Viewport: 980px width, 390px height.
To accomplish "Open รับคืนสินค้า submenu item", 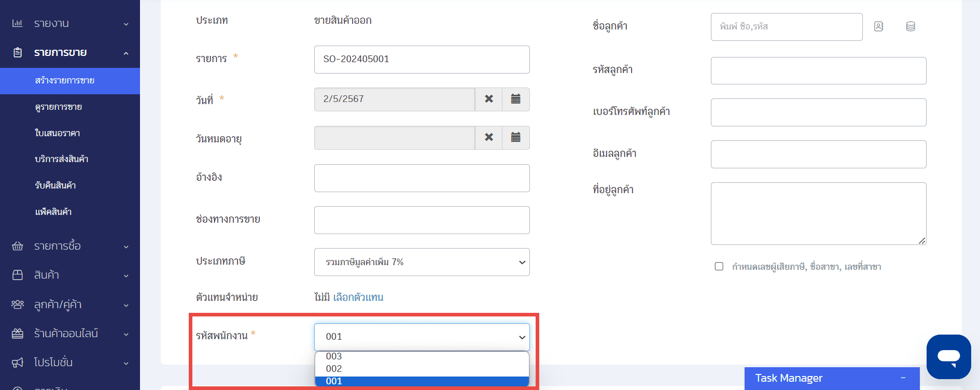I will point(55,185).
